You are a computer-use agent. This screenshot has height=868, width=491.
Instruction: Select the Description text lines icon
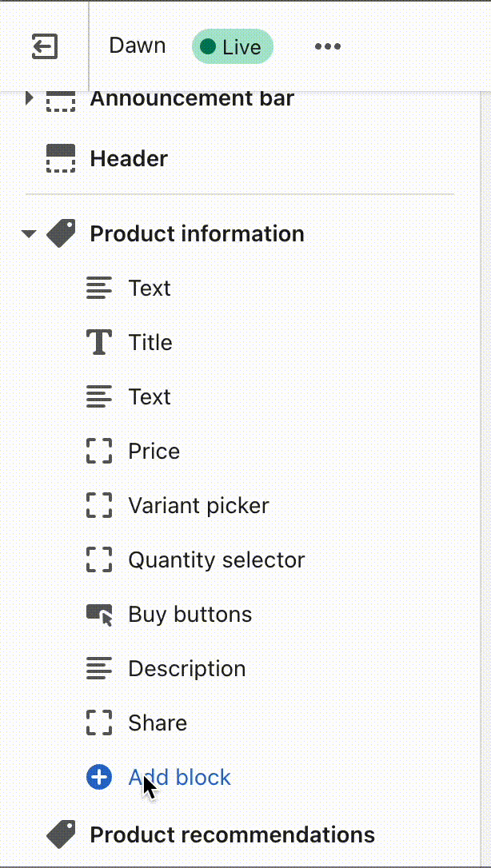(x=99, y=668)
